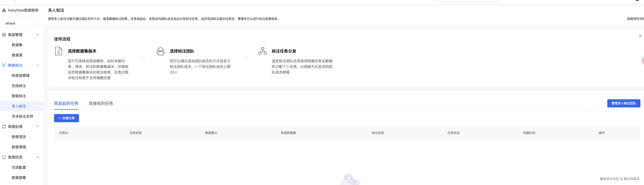Click the 数据处理 sidebar icon

tap(4, 127)
